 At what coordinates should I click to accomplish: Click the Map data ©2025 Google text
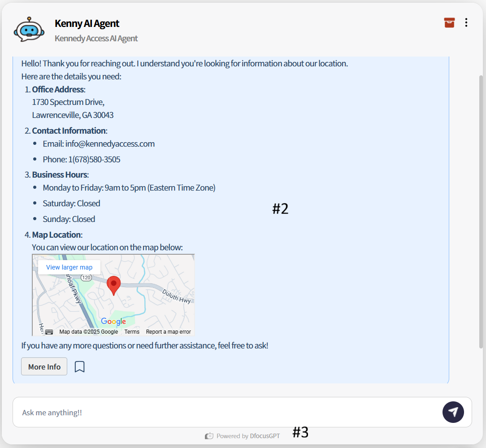click(x=89, y=332)
